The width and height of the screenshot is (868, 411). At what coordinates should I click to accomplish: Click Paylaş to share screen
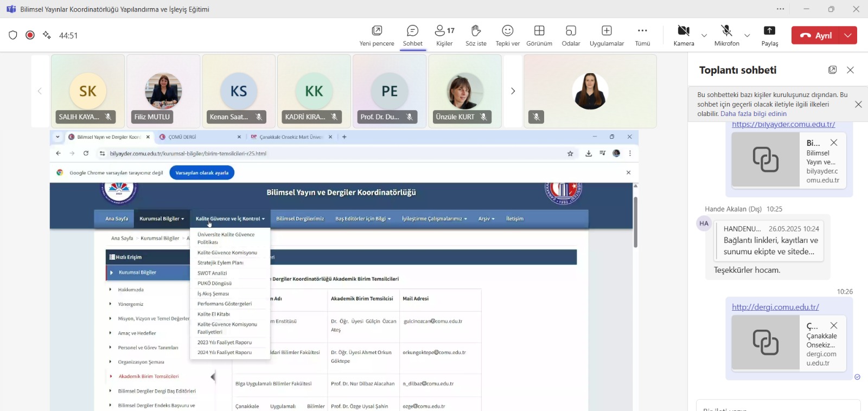pos(769,35)
